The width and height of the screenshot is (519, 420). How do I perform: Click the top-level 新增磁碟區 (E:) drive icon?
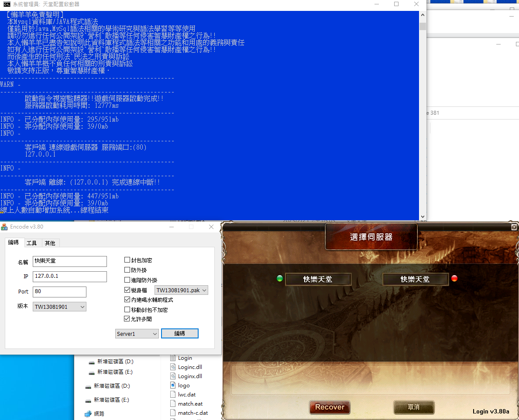pyautogui.click(x=88, y=400)
